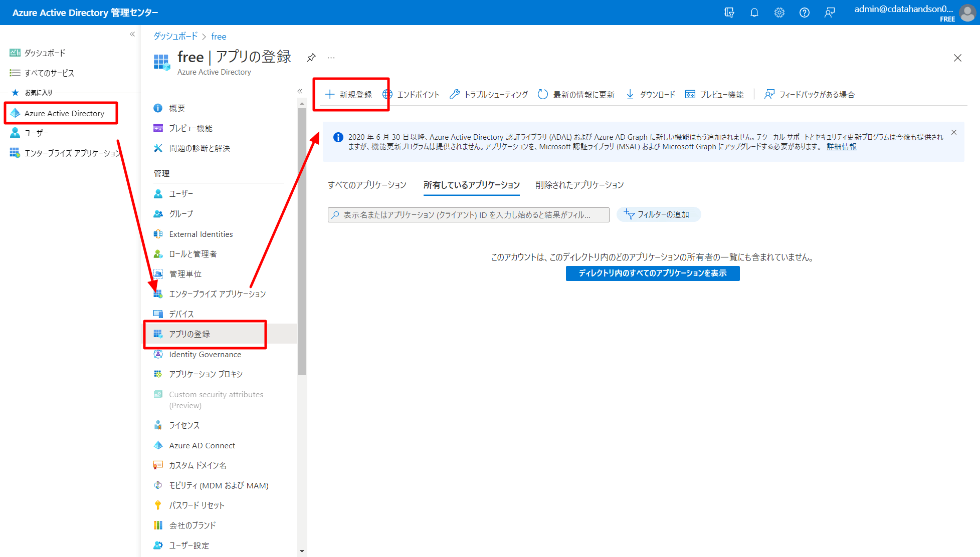The height and width of the screenshot is (557, 980).
Task: Open the 詳細情報 link in the banner
Action: (841, 147)
